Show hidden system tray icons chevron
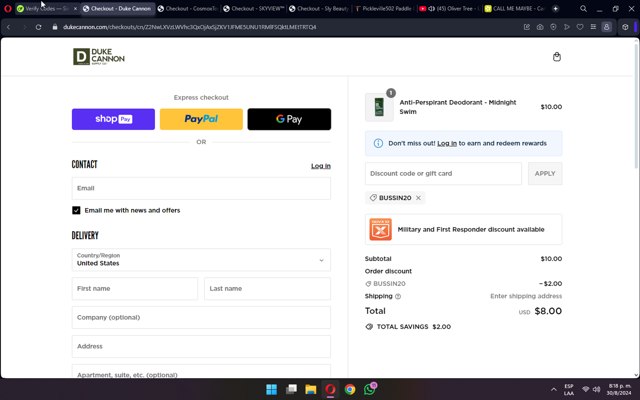The width and height of the screenshot is (640, 400). pos(553,389)
